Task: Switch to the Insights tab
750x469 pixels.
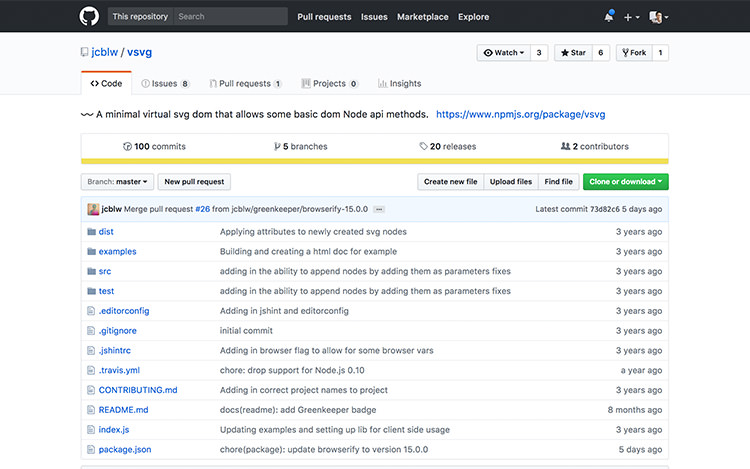Action: [399, 84]
